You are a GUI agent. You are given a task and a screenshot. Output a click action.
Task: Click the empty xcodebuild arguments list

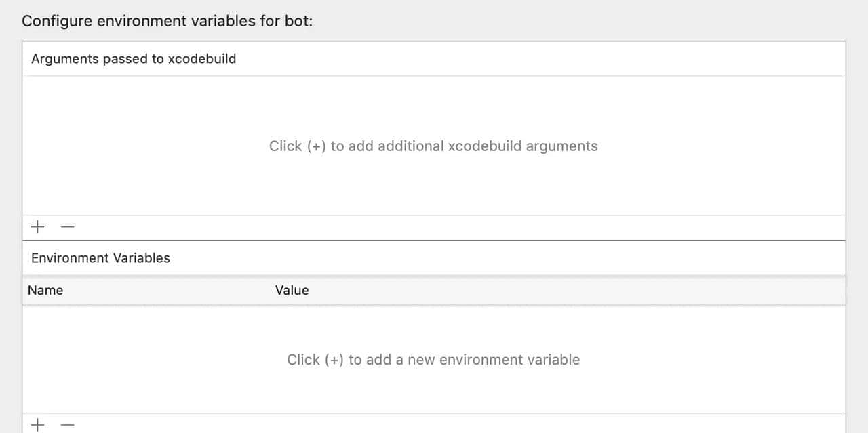[x=434, y=108]
